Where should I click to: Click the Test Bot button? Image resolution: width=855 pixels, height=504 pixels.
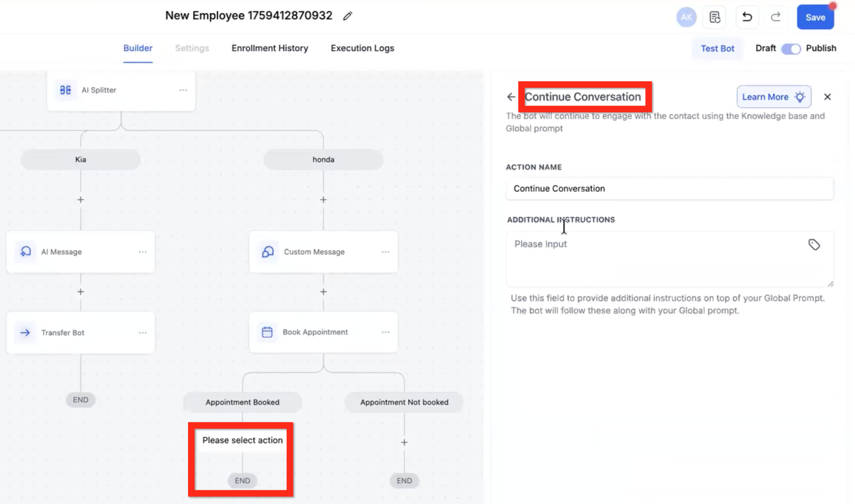[x=717, y=48]
